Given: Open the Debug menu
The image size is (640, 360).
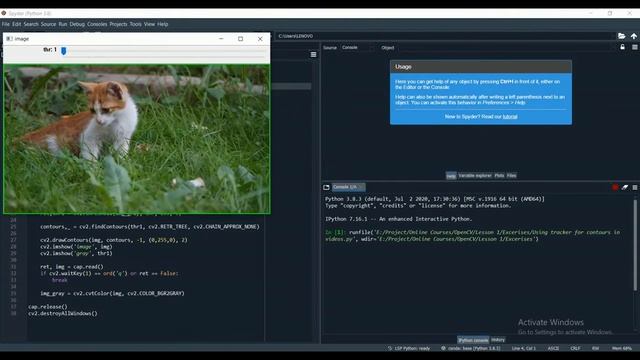Looking at the screenshot, I should [77, 24].
